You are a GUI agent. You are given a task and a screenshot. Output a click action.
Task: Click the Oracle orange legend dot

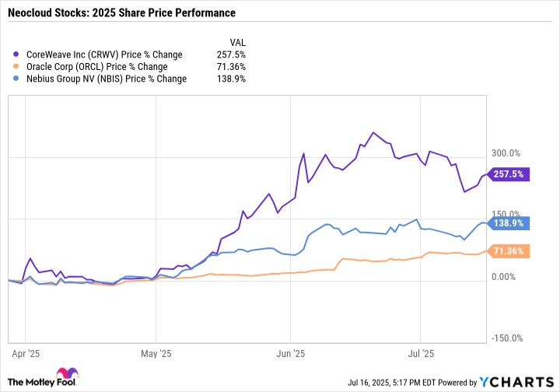(x=17, y=67)
